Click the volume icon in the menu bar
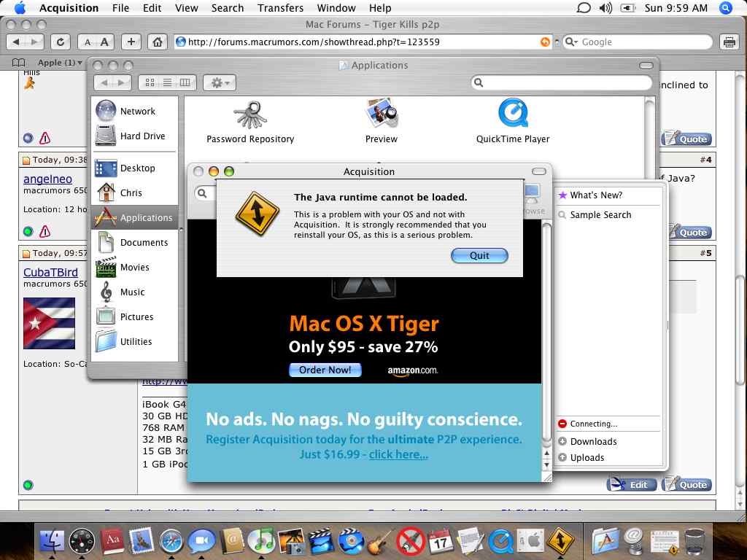 [605, 8]
